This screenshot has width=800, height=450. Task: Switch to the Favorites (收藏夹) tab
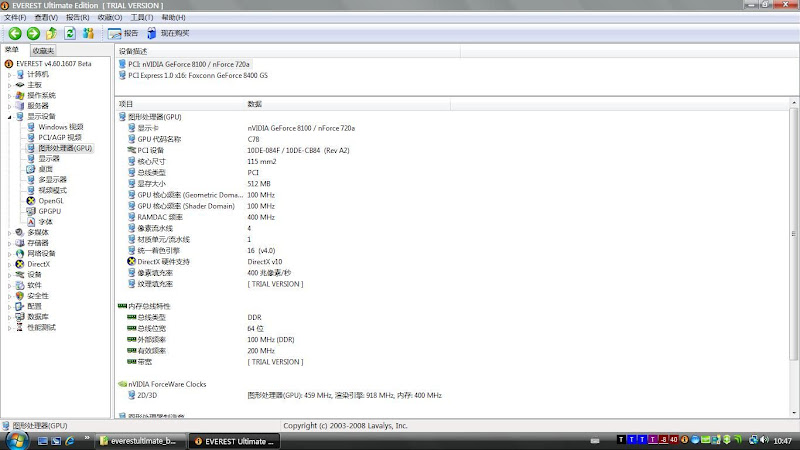click(x=43, y=51)
